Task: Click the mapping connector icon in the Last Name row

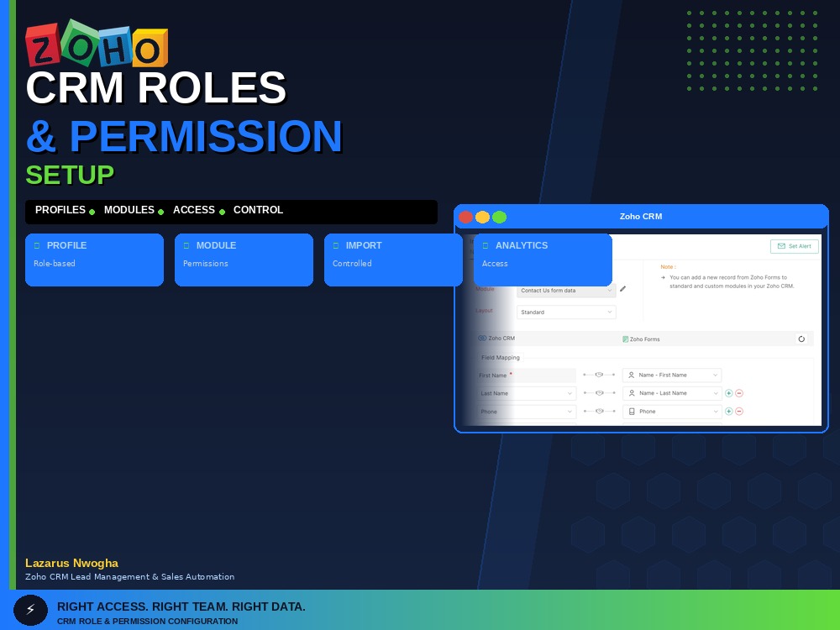Action: 599,393
